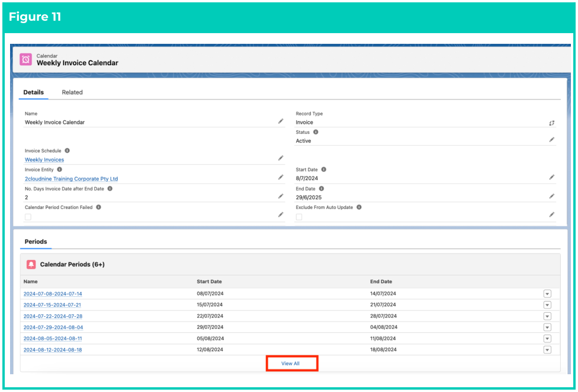
Task: Click the Status value Active
Action: point(303,141)
